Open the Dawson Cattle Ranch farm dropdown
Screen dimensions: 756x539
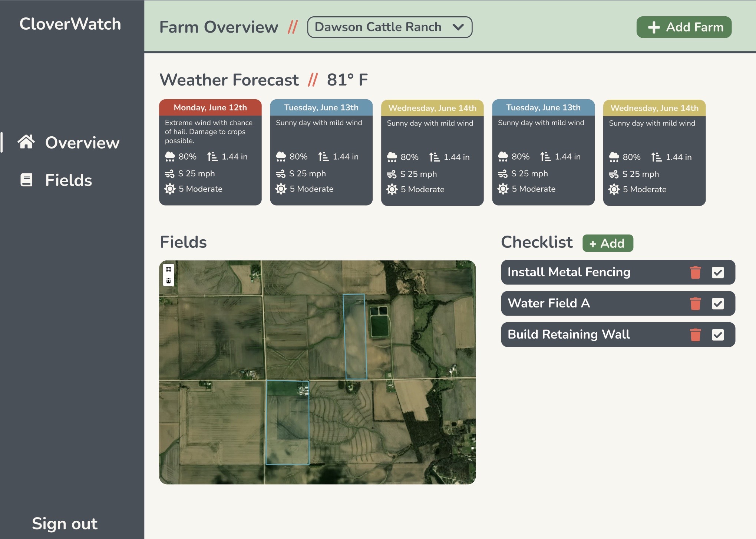pyautogui.click(x=378, y=27)
